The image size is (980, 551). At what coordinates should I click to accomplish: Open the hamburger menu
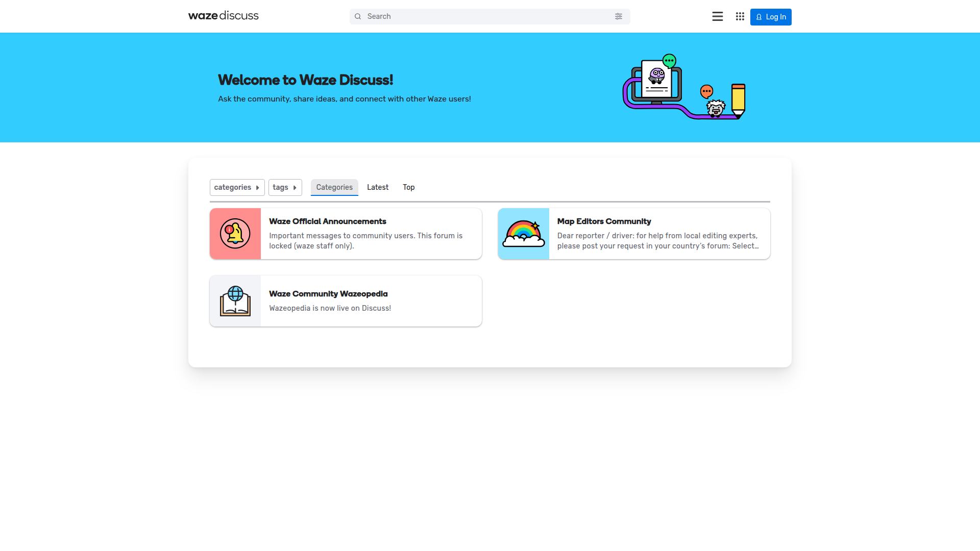[718, 16]
